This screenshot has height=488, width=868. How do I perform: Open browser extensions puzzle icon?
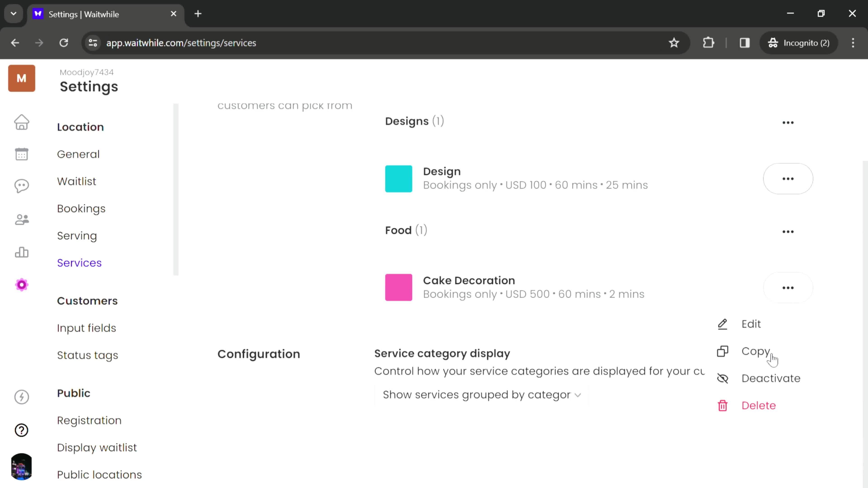coord(708,43)
